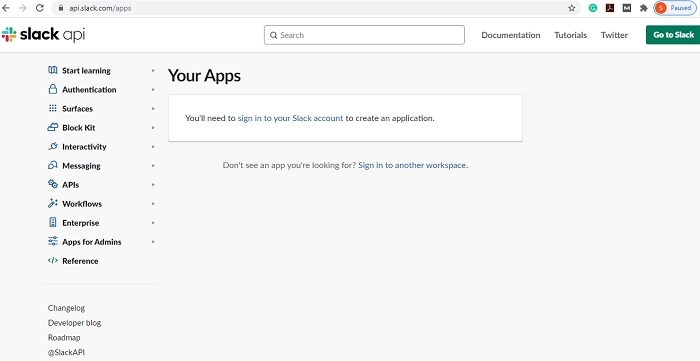The width and height of the screenshot is (700, 361).
Task: Click the Apps for Admins sliders icon
Action: pyautogui.click(x=53, y=241)
